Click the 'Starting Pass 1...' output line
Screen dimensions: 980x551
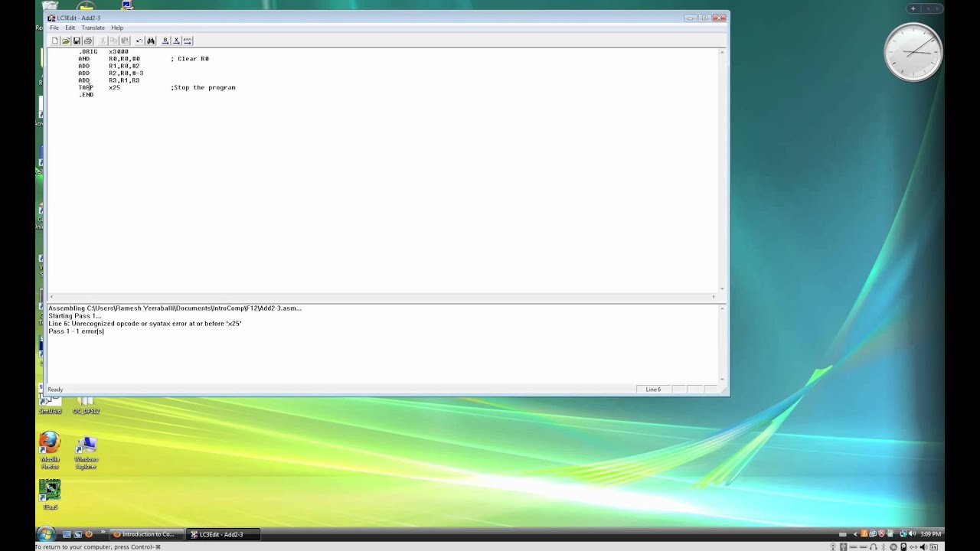74,316
